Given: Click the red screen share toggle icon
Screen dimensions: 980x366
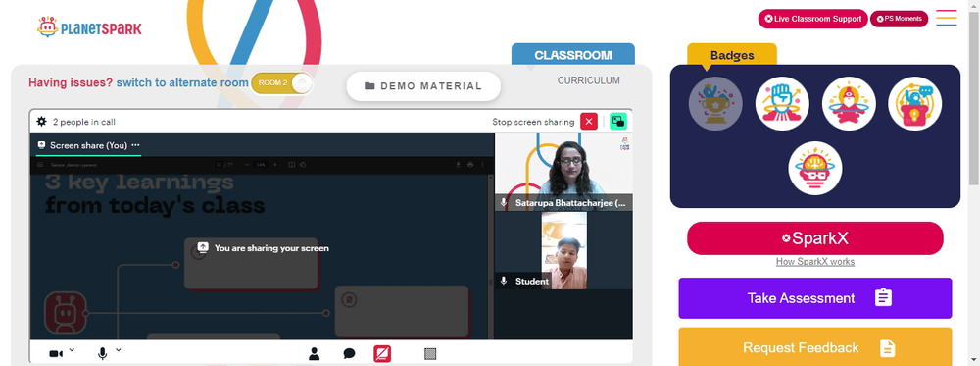Looking at the screenshot, I should (382, 354).
